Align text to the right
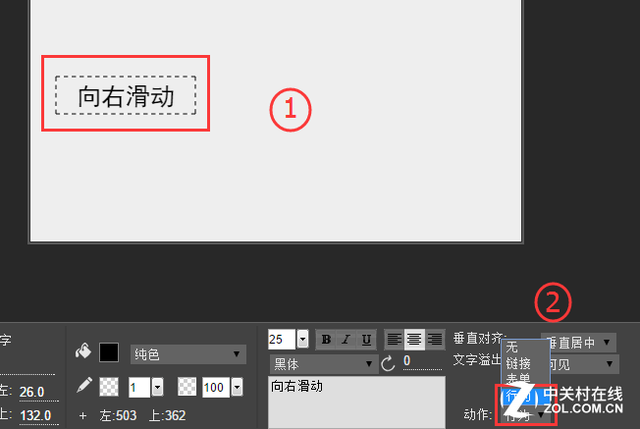The image size is (640, 429). (434, 340)
